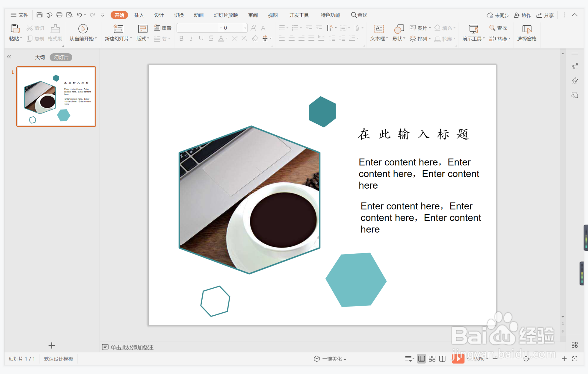Switch to slide sorter view icon
The height and width of the screenshot is (374, 588).
coord(432,359)
